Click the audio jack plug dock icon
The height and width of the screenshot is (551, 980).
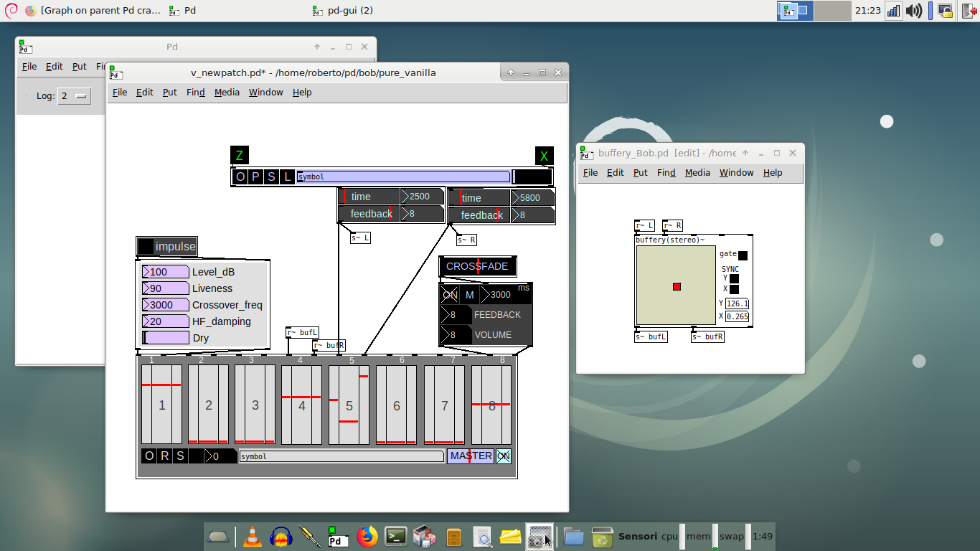(x=309, y=537)
